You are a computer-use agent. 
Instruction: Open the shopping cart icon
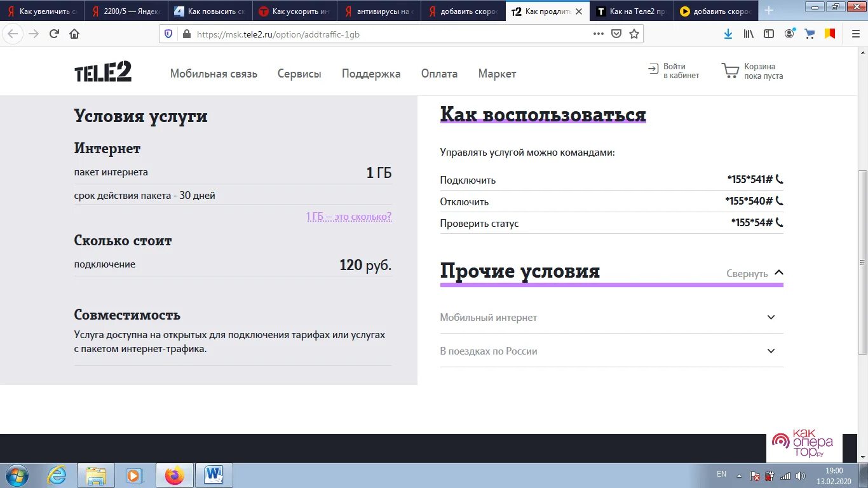(730, 71)
